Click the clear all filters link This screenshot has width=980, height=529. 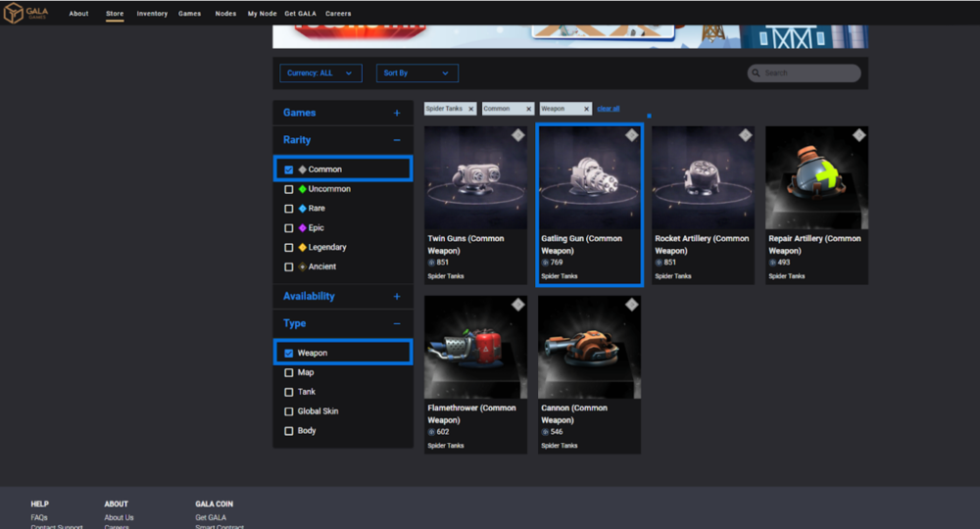[x=609, y=109]
